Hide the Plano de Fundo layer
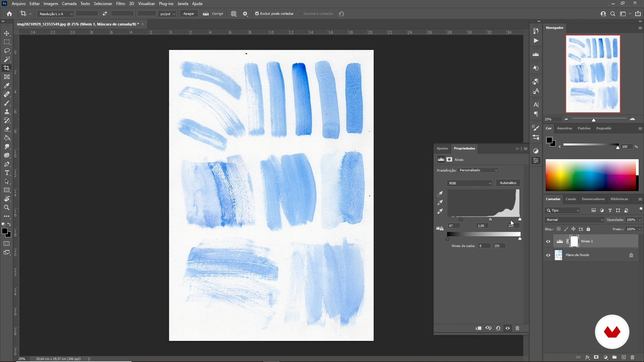This screenshot has height=362, width=644. pyautogui.click(x=548, y=255)
